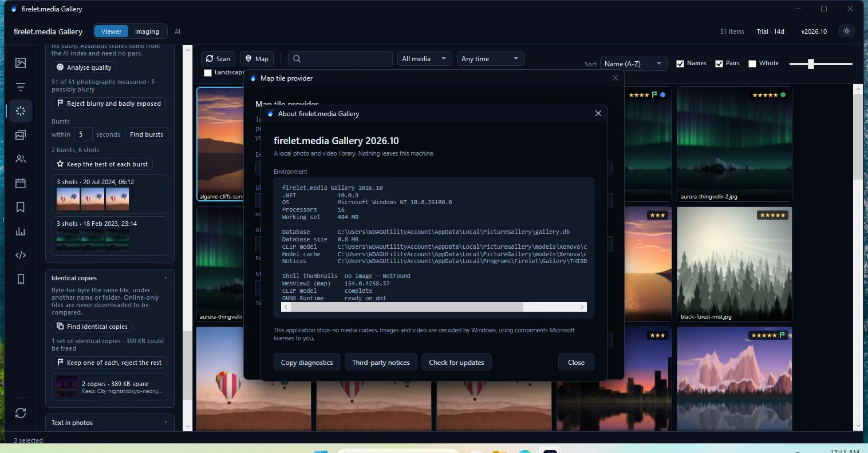Image resolution: width=868 pixels, height=453 pixels.
Task: Open the calendar sidebar icon
Action: click(x=21, y=183)
